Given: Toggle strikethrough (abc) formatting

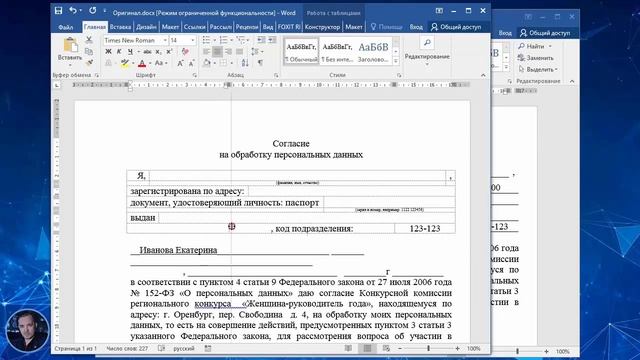Looking at the screenshot, I should 147,52.
